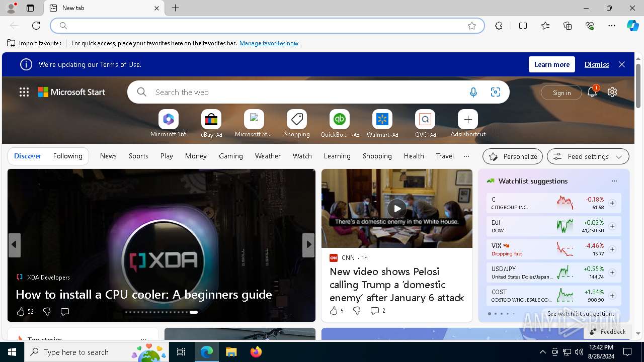The image size is (644, 362).
Task: Open Shopping tag shortcut
Action: (x=297, y=124)
